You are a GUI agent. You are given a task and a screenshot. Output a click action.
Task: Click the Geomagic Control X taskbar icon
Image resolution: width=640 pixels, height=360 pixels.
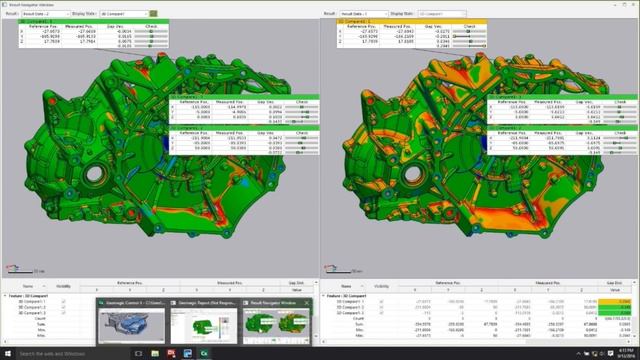click(204, 353)
